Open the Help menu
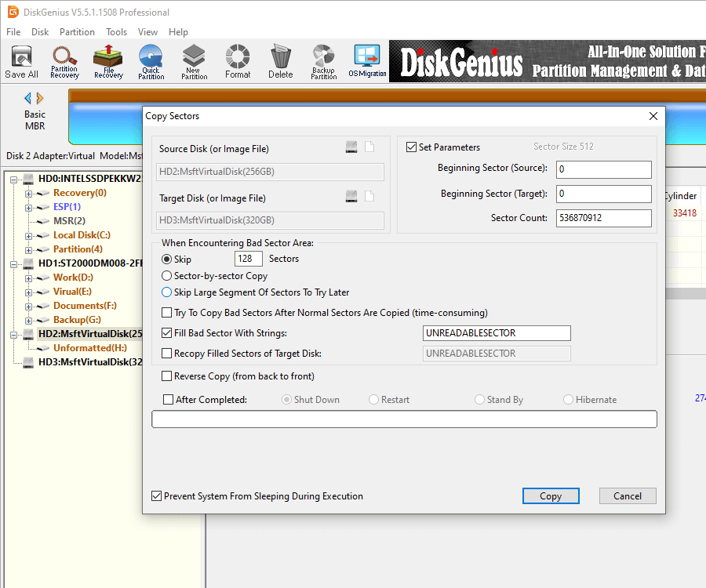Image resolution: width=706 pixels, height=588 pixels. pos(178,32)
